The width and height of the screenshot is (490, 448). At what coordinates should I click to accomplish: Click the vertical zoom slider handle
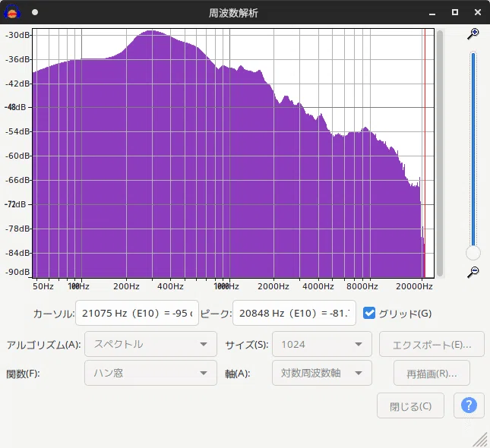(473, 253)
